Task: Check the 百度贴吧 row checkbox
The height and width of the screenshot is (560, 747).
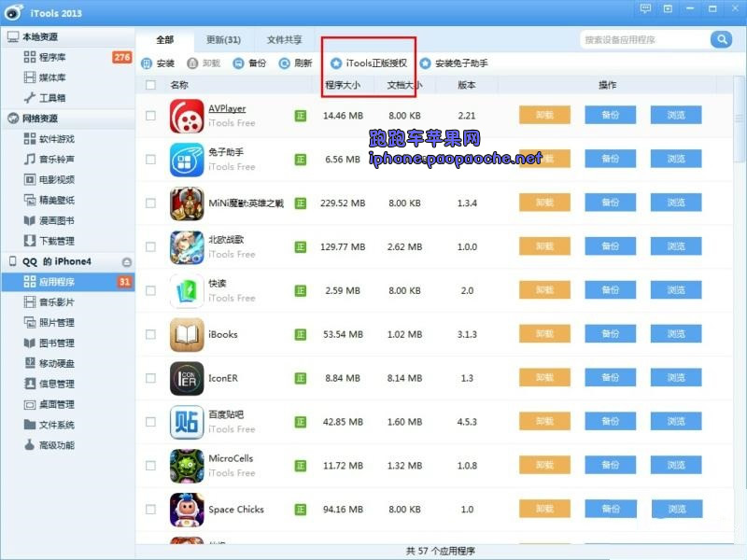Action: point(150,422)
